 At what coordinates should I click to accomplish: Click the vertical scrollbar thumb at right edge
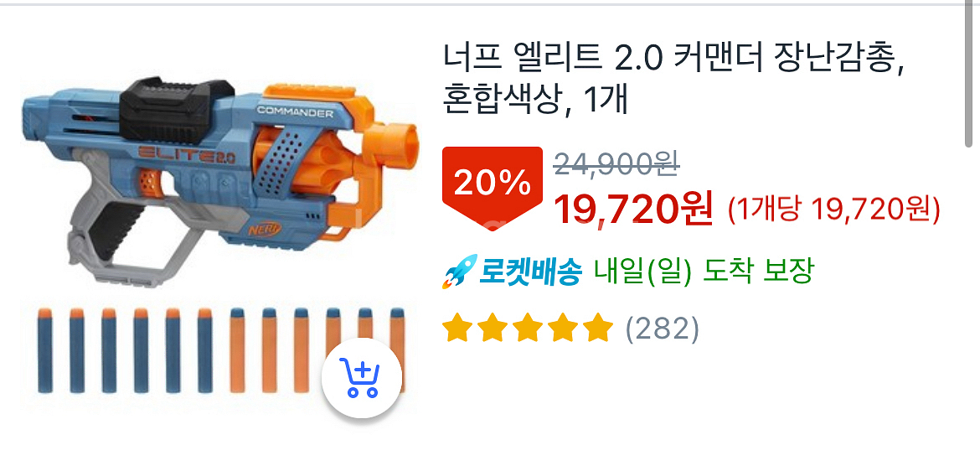pyautogui.click(x=970, y=72)
